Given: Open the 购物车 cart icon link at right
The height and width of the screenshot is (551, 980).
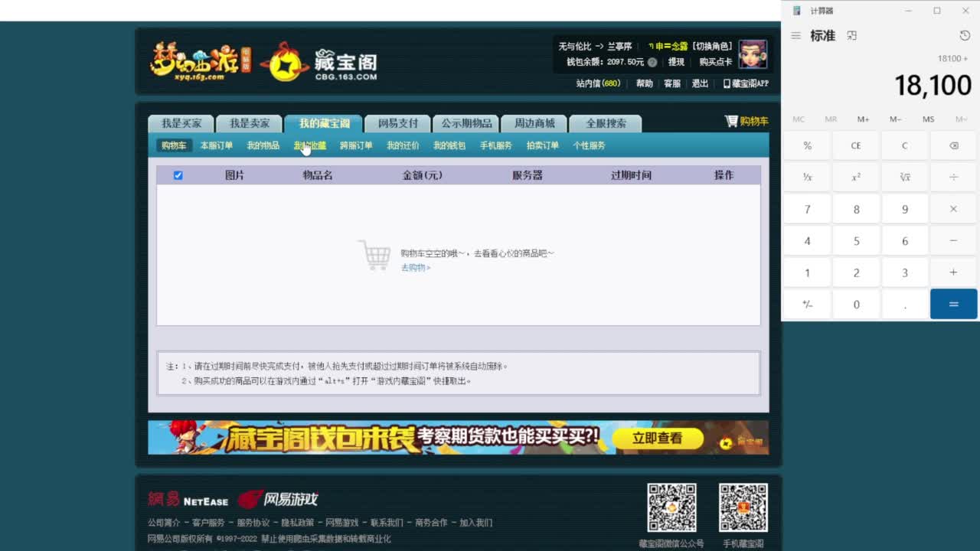Looking at the screenshot, I should coord(746,121).
